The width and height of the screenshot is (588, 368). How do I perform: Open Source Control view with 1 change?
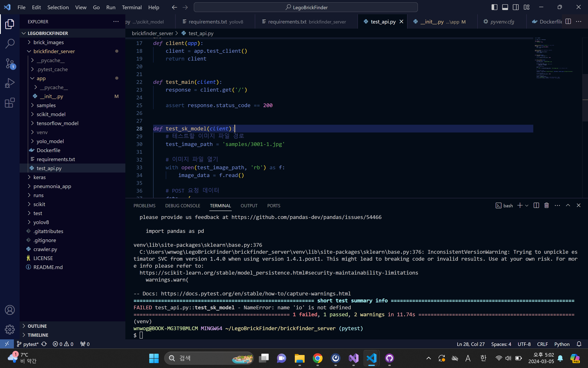tap(10, 64)
